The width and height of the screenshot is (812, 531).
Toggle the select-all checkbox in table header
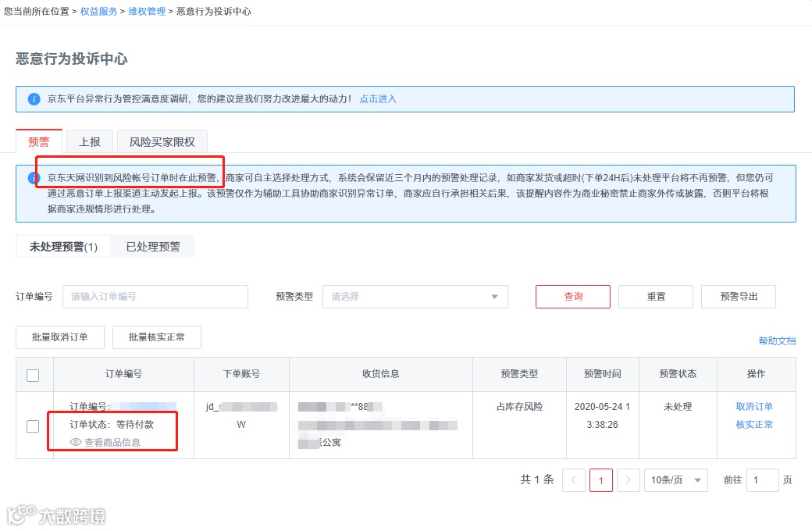point(33,375)
